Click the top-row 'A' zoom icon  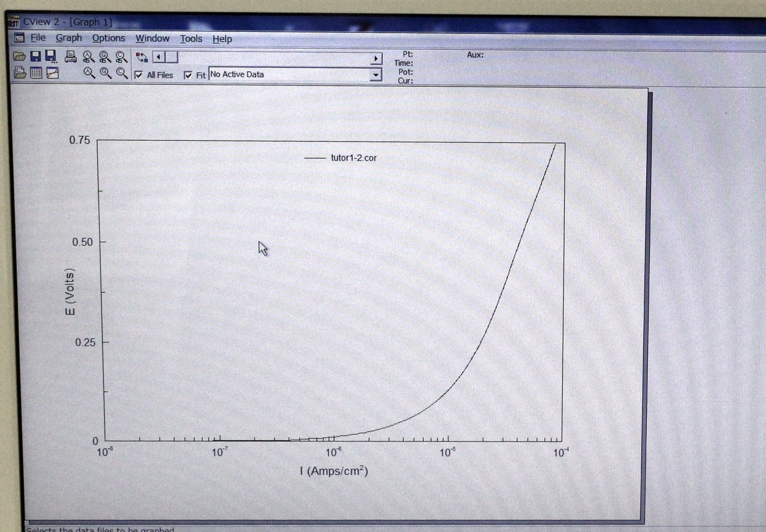(x=88, y=57)
